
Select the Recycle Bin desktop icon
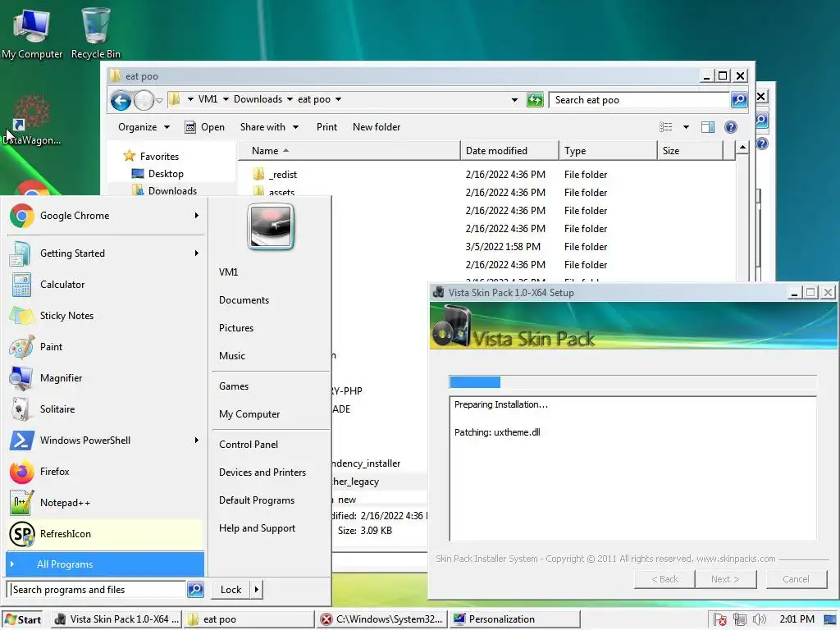(96, 34)
